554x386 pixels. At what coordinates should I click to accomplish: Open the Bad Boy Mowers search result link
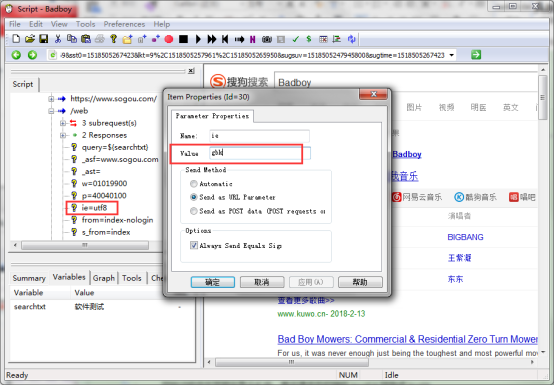pyautogui.click(x=407, y=339)
